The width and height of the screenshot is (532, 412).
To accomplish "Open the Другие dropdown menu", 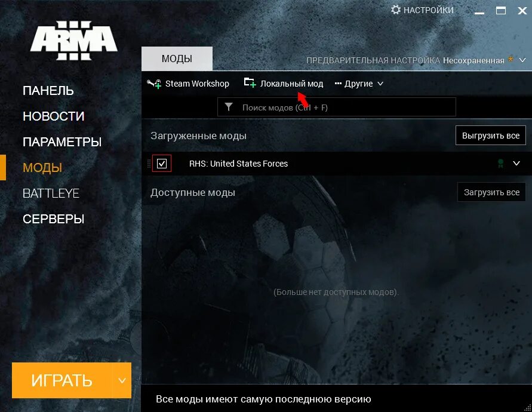I will coord(359,84).
